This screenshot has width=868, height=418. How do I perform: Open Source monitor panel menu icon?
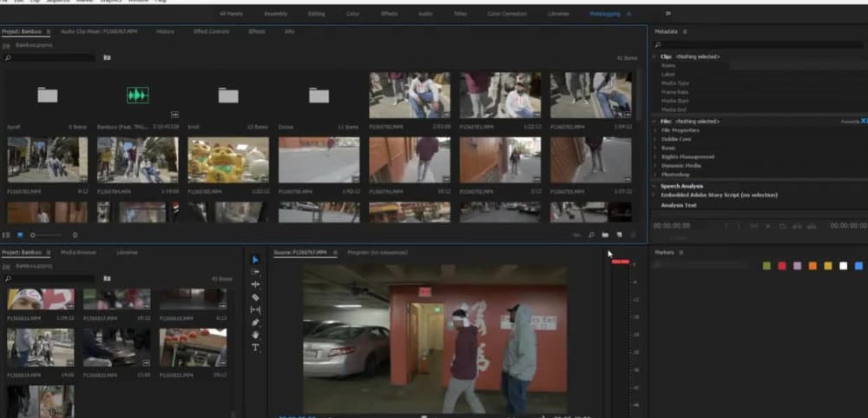334,252
